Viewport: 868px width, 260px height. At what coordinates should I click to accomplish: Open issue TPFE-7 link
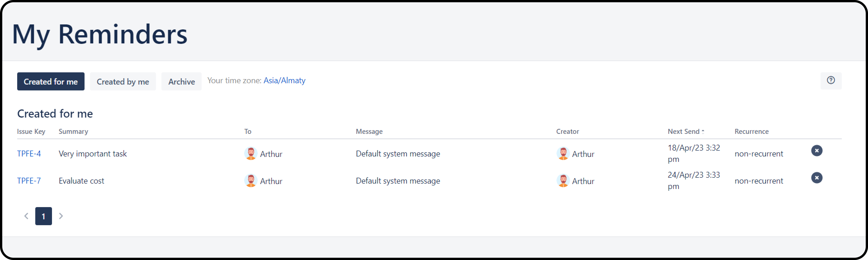coord(29,181)
